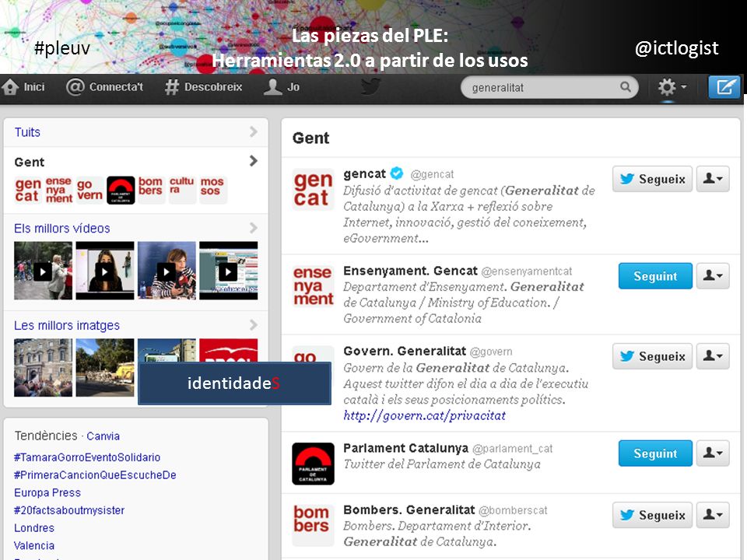Open the compose new tweet icon

tap(724, 87)
